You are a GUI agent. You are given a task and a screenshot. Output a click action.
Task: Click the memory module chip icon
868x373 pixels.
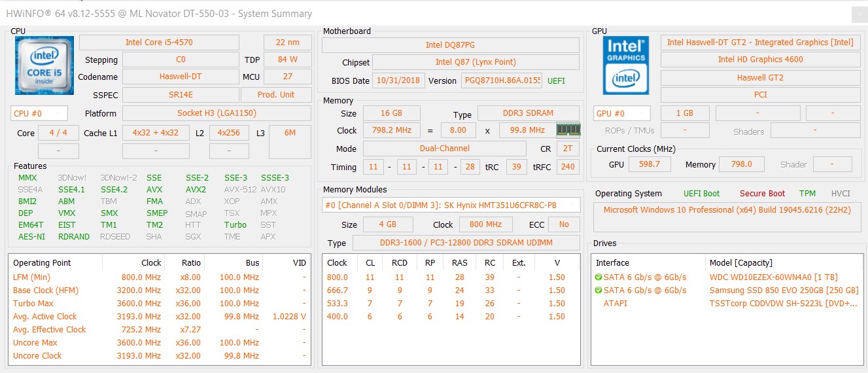[x=568, y=130]
